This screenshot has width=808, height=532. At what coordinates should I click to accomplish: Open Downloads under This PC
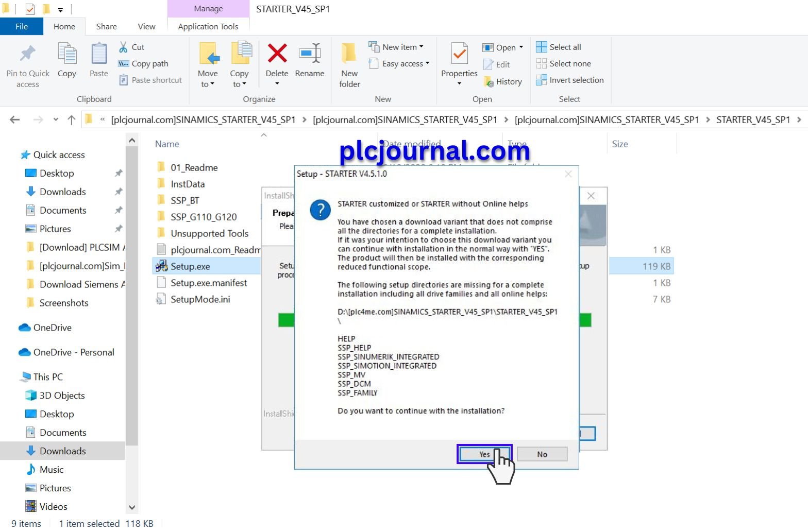(x=62, y=451)
